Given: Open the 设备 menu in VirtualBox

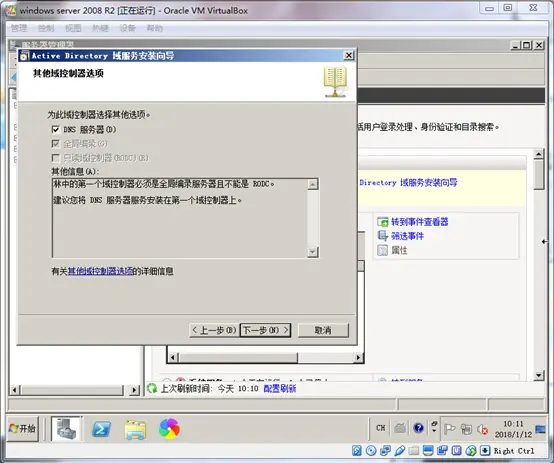Looking at the screenshot, I should pyautogui.click(x=127, y=28).
